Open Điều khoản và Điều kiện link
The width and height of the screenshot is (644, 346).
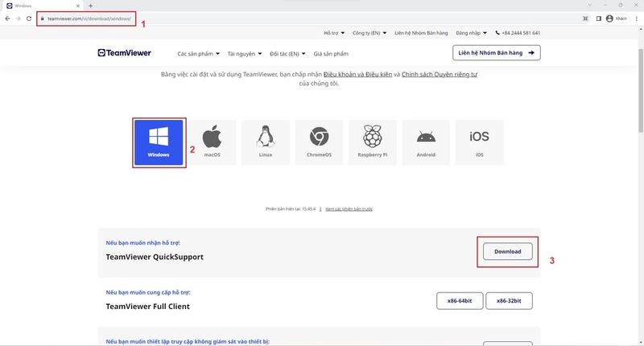(x=357, y=74)
